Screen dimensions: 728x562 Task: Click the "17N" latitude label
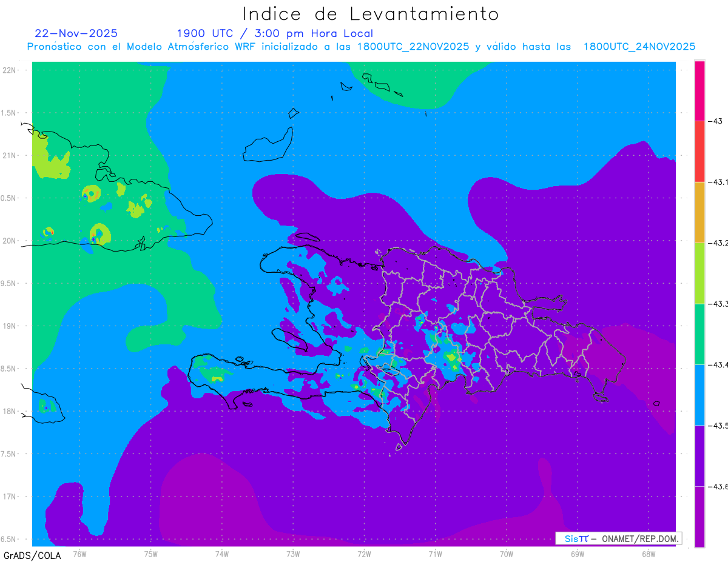click(9, 497)
